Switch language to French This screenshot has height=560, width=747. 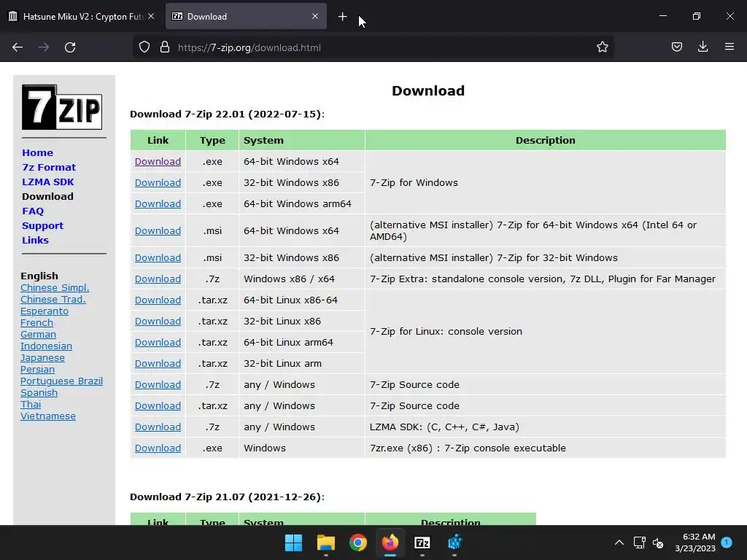[x=36, y=323]
